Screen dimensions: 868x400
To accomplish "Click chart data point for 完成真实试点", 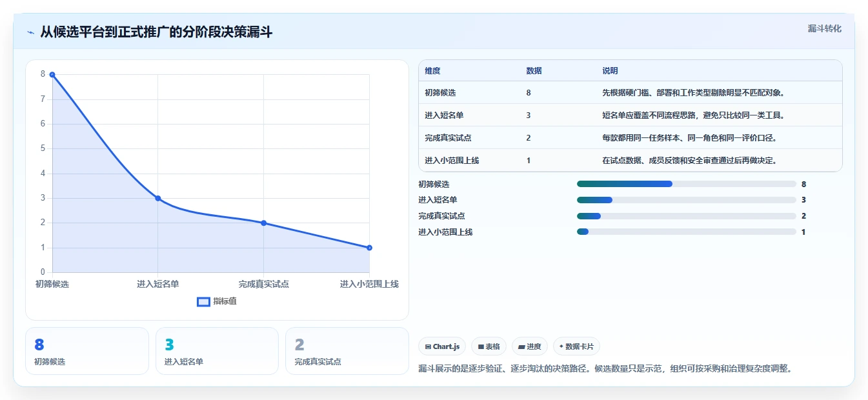I will coord(263,223).
